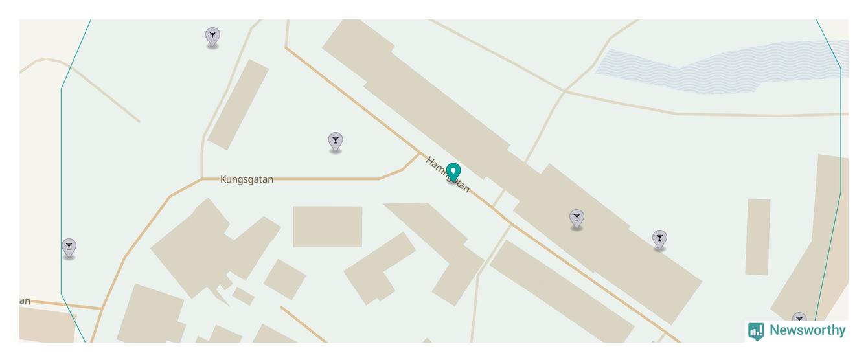Click the square building south of Kungsgatan
Image resolution: width=868 pixels, height=362 pixels.
(328, 227)
